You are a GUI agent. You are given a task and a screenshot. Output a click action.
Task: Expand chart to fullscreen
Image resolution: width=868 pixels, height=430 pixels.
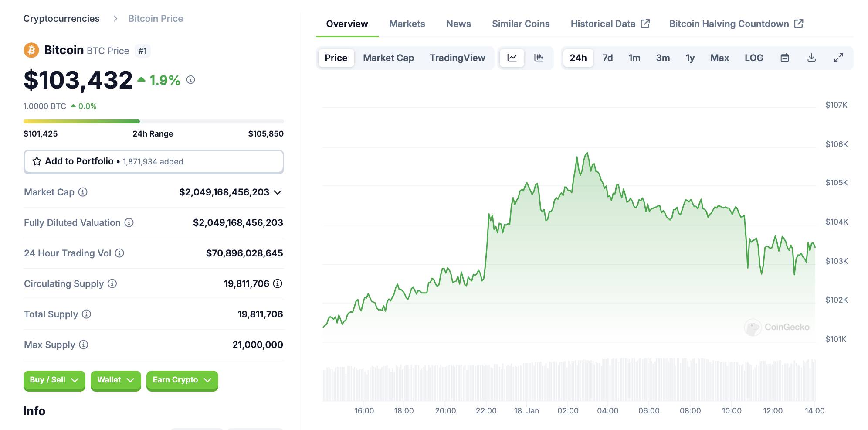click(x=838, y=58)
